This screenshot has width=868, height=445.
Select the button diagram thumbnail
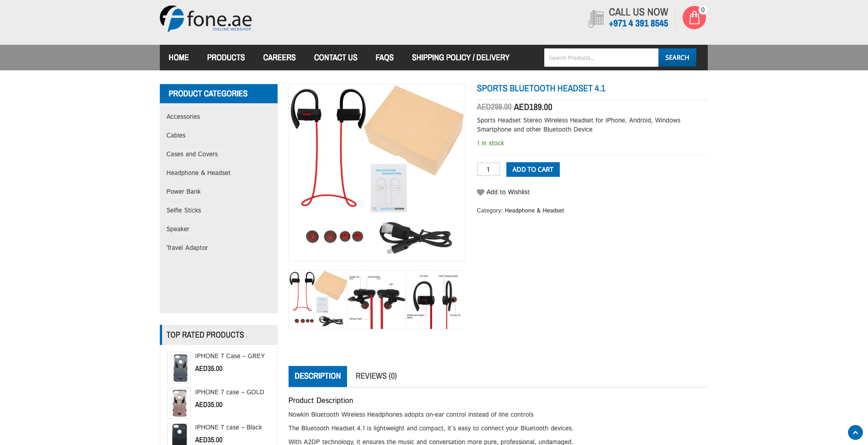(x=376, y=300)
